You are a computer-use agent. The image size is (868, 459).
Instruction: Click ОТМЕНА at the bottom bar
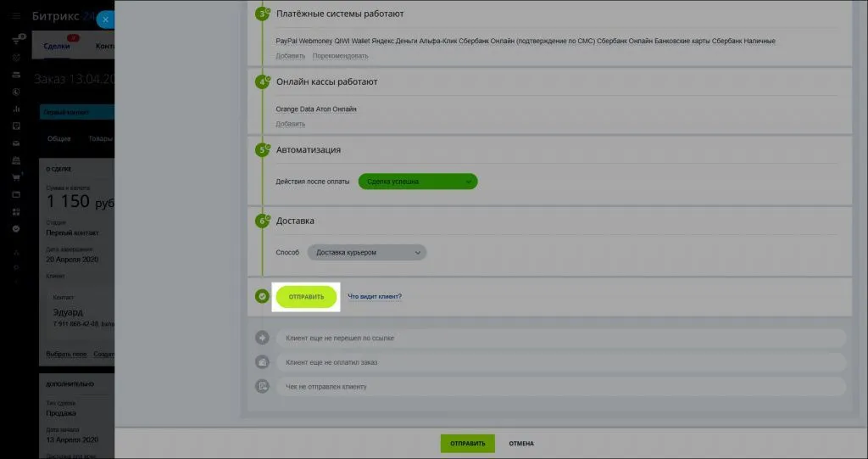[521, 444]
